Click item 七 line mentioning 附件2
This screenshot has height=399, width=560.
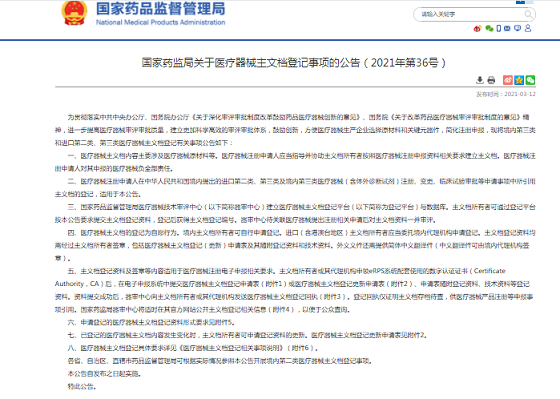coord(248,335)
